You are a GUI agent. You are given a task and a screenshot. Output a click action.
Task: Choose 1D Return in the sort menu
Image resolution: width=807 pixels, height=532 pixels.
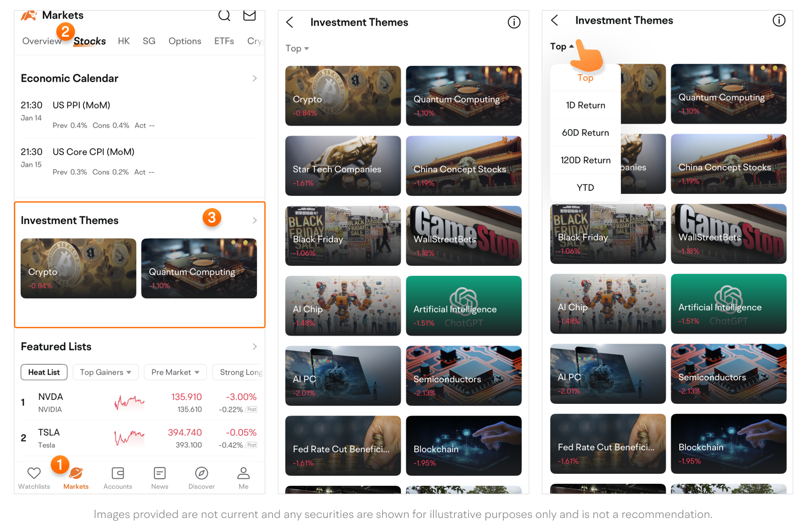tap(585, 105)
